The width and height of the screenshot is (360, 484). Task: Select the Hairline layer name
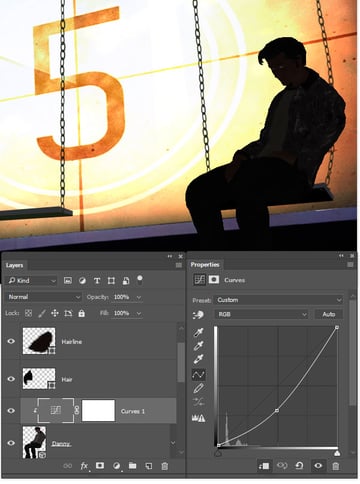[x=72, y=342]
